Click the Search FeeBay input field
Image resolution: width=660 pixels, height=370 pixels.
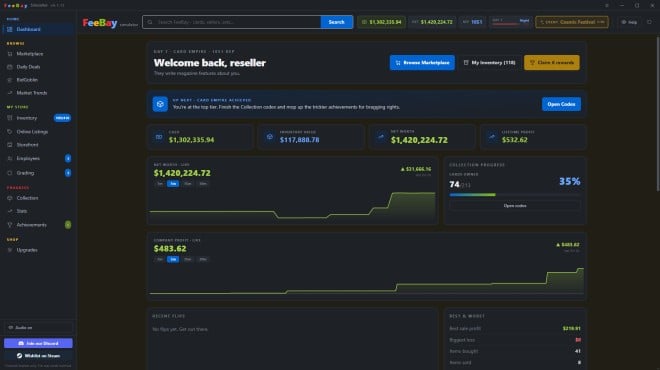[232, 22]
